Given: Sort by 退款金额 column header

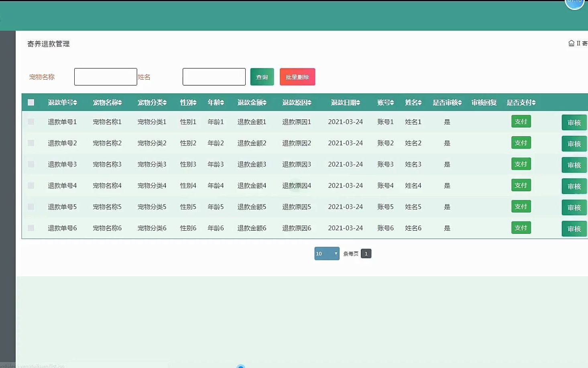Looking at the screenshot, I should coord(252,102).
